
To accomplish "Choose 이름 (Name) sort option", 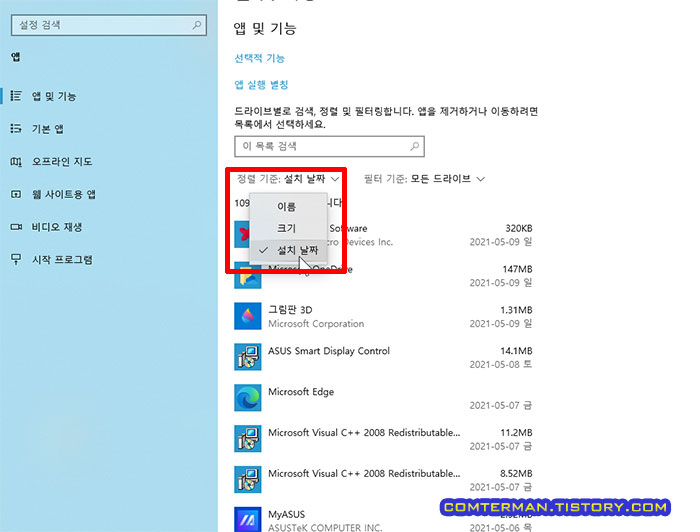I will (287, 207).
